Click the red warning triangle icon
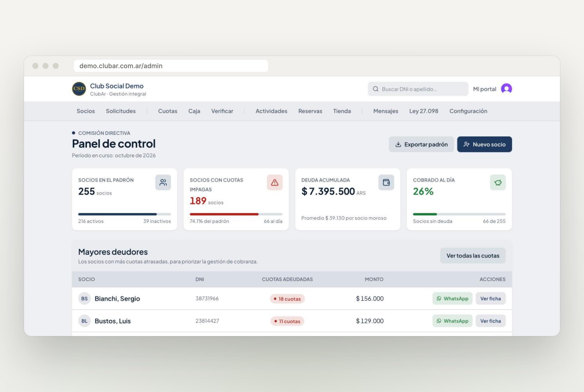This screenshot has height=392, width=584. (274, 182)
